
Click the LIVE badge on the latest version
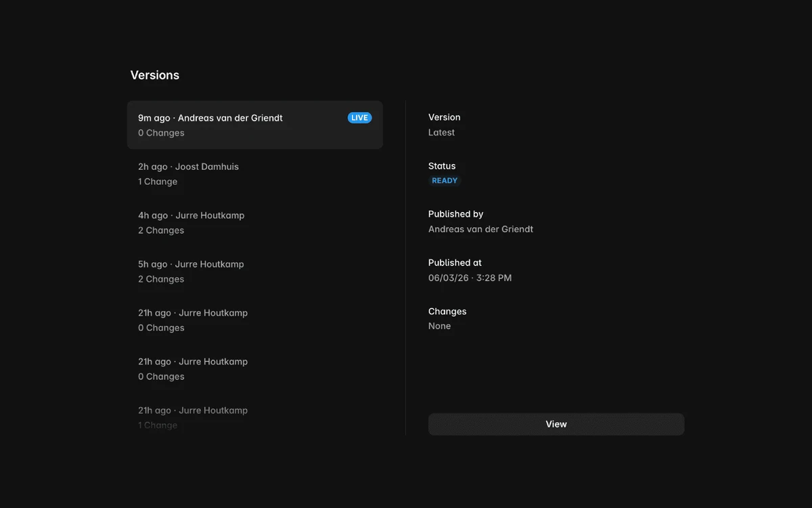359,118
